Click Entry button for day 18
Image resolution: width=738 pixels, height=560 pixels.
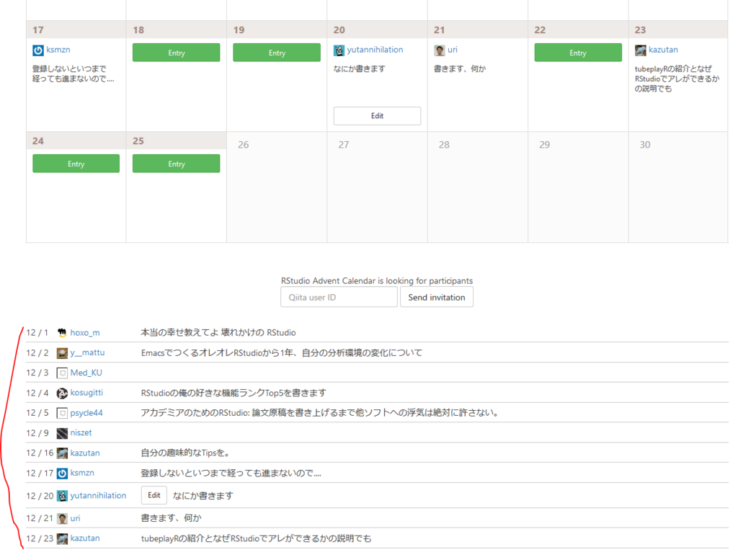tap(176, 53)
